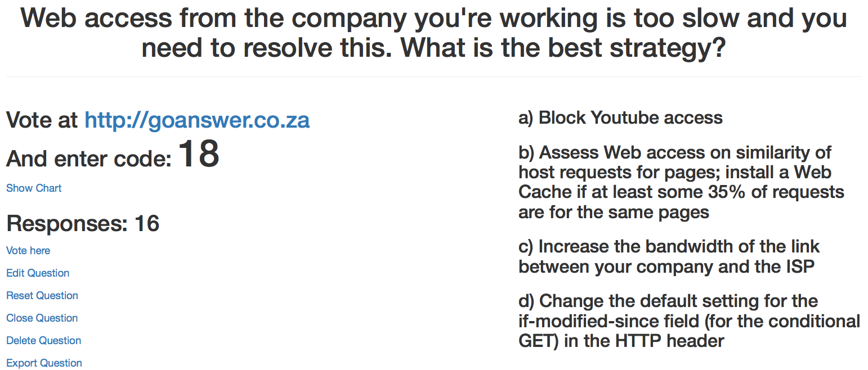
Task: Click the Responses: 16 counter
Action: pos(83,224)
